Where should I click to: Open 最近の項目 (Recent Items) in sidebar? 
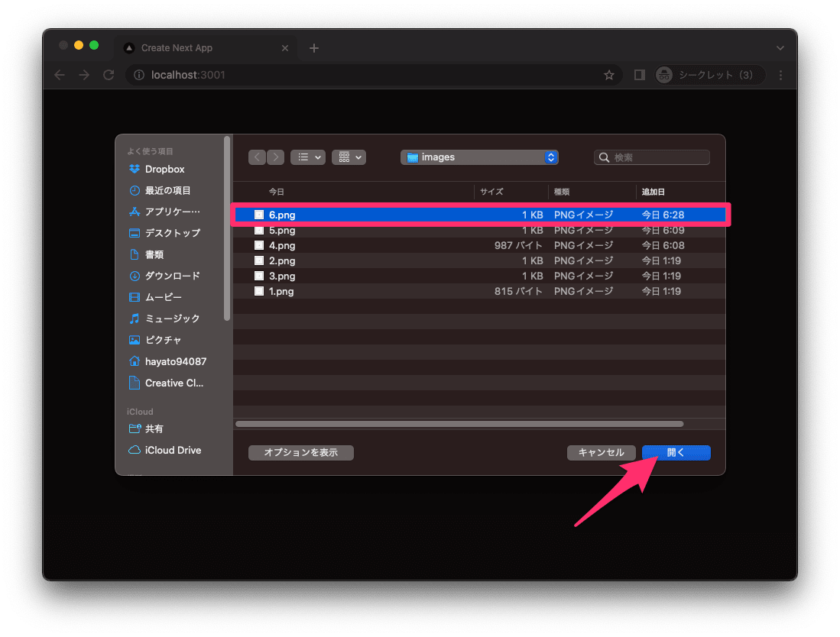[164, 190]
